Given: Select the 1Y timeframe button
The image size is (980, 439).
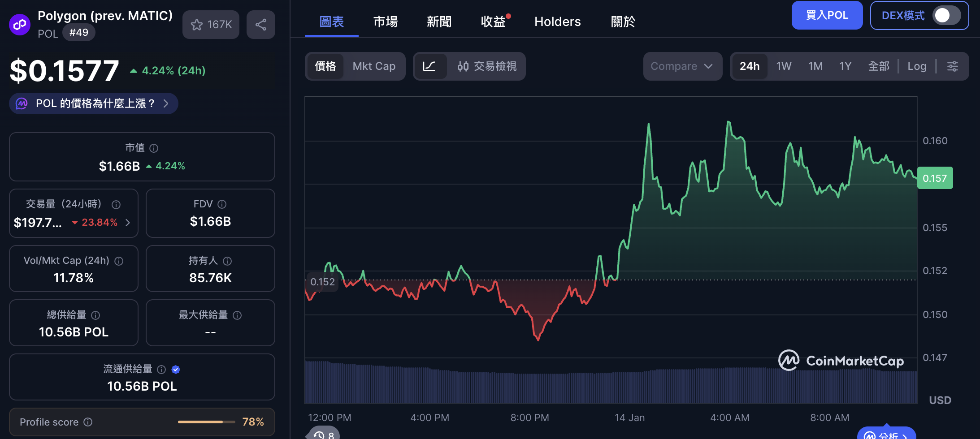Looking at the screenshot, I should click(845, 66).
